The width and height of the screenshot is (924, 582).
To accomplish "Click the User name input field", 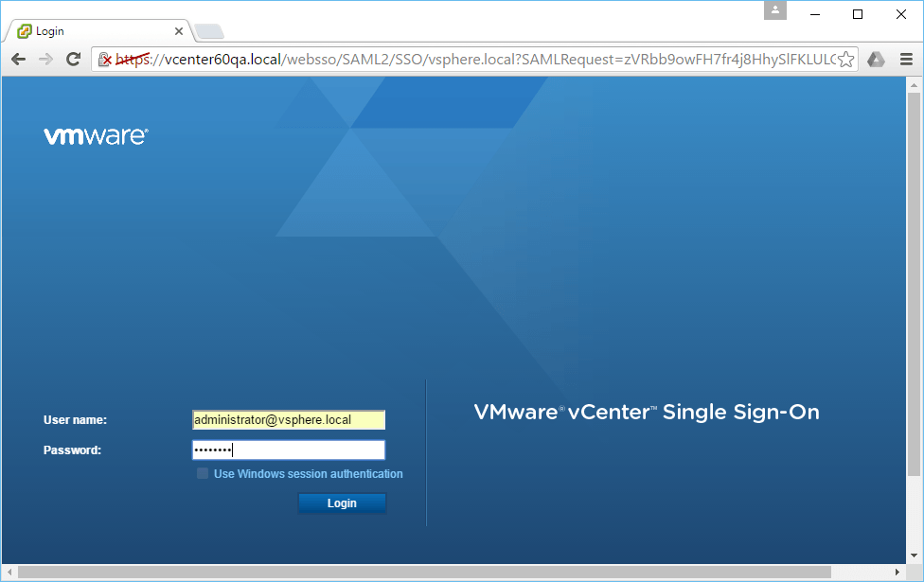I will coord(289,420).
